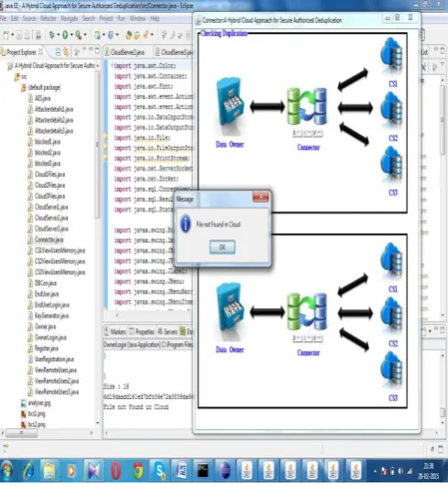Switch to the Servers tab

(x=168, y=332)
